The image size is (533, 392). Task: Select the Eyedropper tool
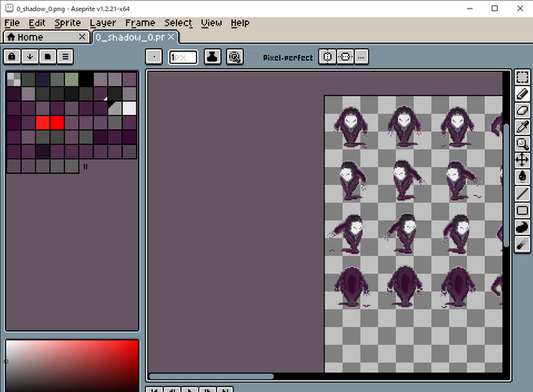point(522,127)
